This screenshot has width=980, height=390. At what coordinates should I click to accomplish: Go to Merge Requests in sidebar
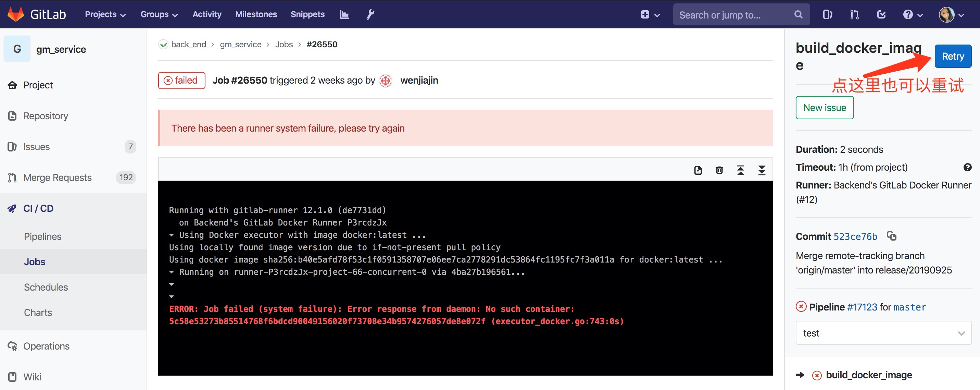click(x=58, y=178)
